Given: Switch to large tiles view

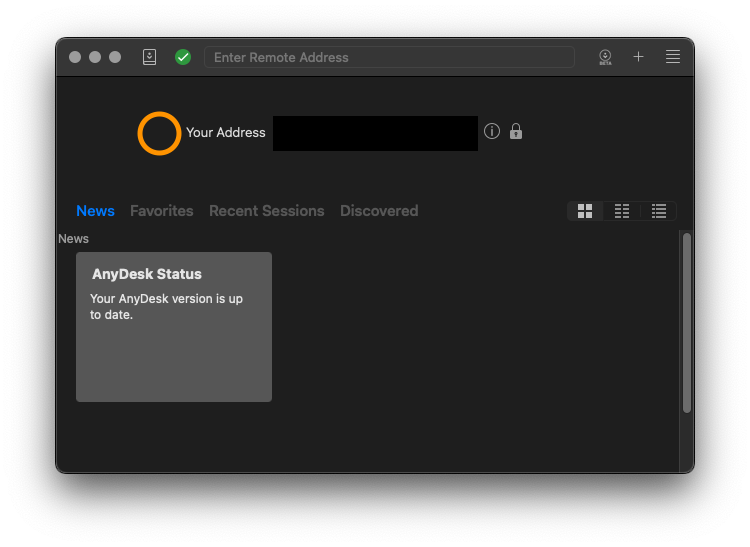Looking at the screenshot, I should [585, 211].
